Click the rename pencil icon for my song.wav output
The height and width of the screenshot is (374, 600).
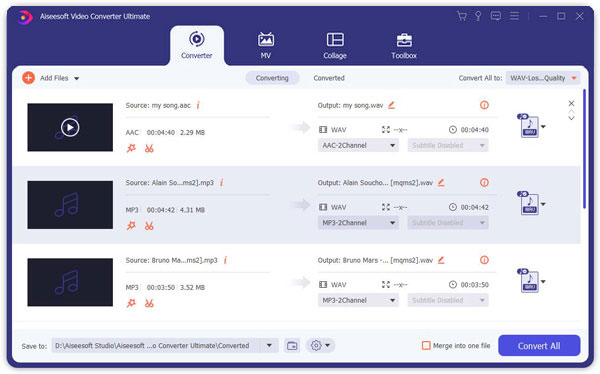click(x=391, y=105)
